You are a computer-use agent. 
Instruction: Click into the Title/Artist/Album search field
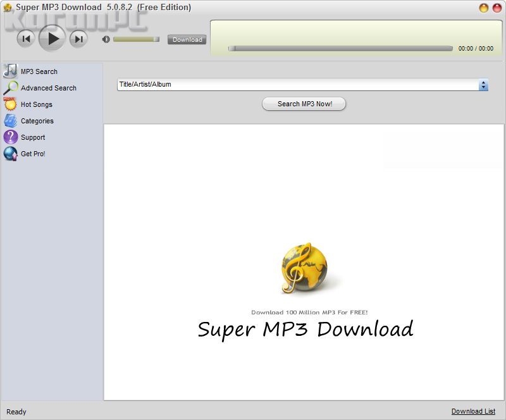pyautogui.click(x=298, y=85)
